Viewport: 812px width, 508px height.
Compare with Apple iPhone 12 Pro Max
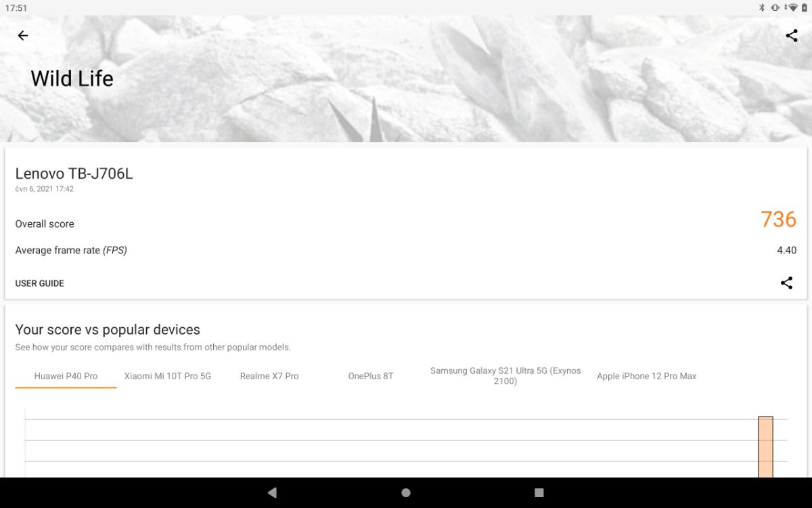tap(646, 376)
